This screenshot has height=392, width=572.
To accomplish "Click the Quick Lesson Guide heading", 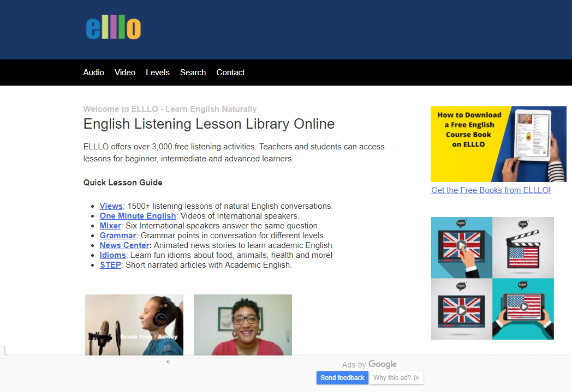I will tap(123, 183).
